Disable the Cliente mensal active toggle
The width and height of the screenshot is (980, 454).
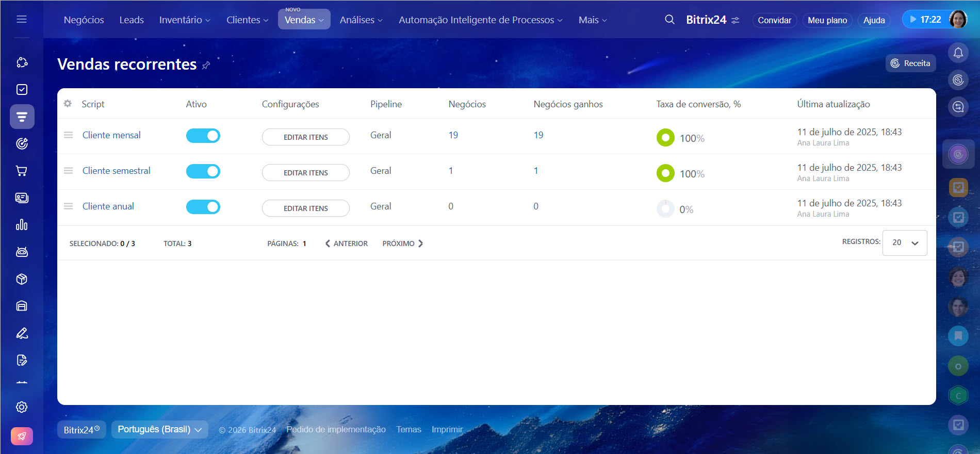pyautogui.click(x=203, y=136)
